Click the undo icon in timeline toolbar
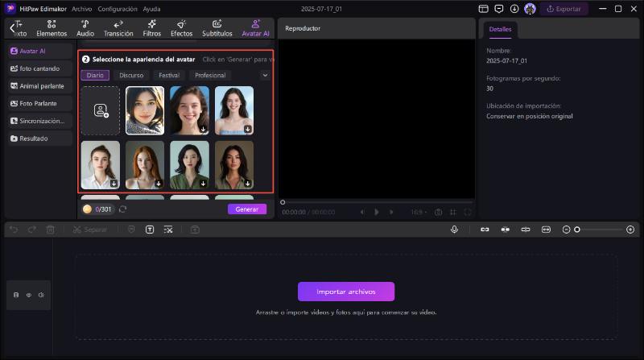The height and width of the screenshot is (360, 644). (x=14, y=230)
